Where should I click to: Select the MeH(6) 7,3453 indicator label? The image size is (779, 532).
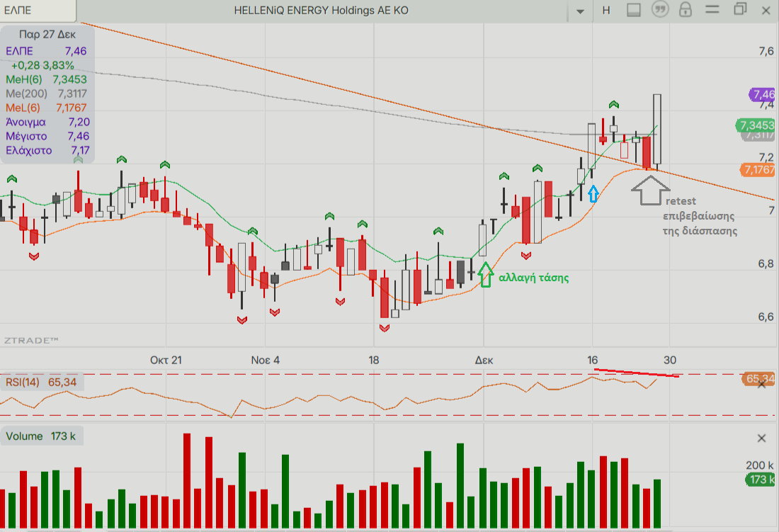[x=46, y=79]
